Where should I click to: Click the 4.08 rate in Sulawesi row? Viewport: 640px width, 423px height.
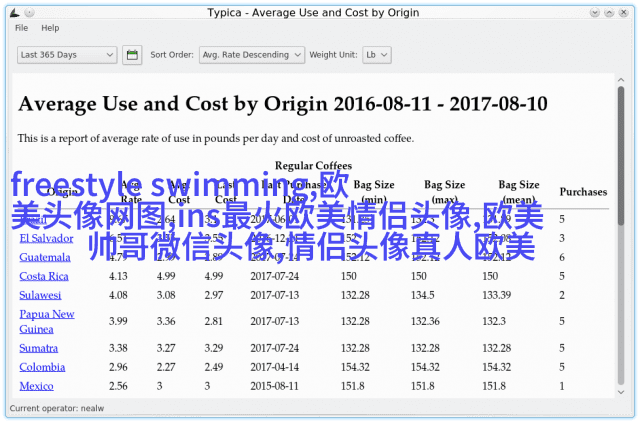point(118,295)
